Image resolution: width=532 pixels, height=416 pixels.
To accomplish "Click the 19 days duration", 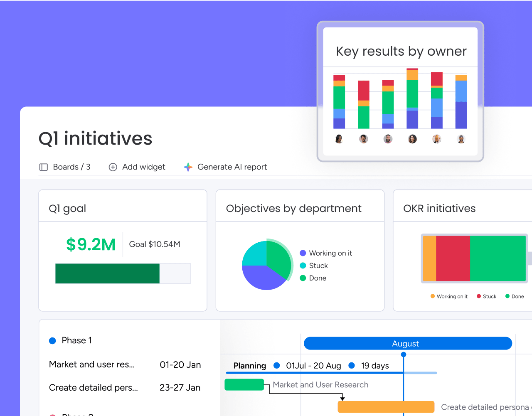I will [x=375, y=366].
